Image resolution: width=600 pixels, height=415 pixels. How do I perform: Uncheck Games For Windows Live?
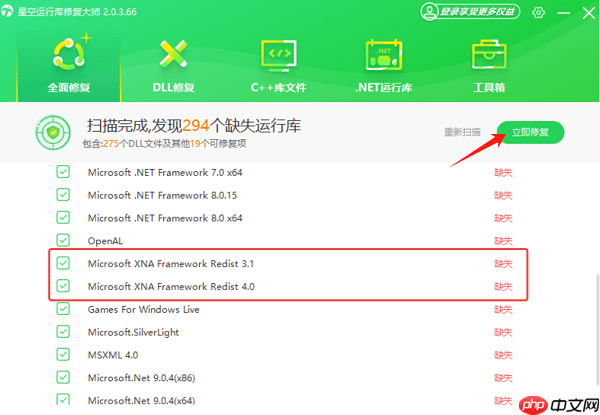[63, 309]
